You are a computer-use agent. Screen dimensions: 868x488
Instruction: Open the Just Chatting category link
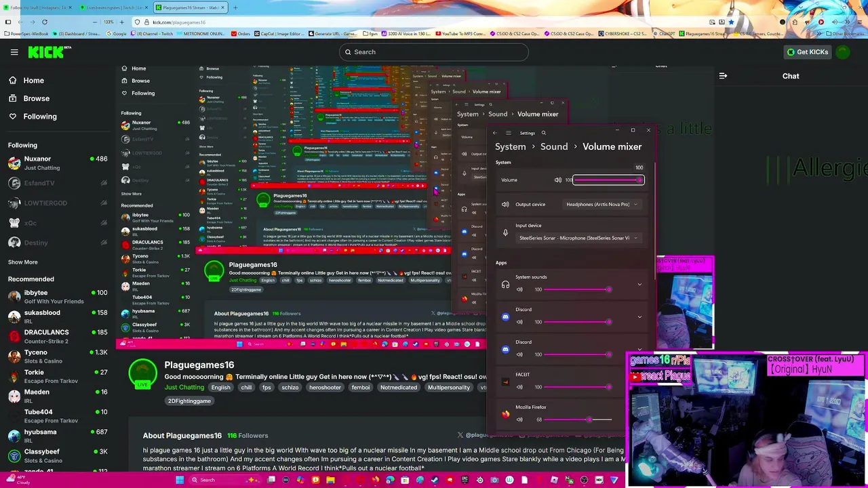(x=184, y=387)
